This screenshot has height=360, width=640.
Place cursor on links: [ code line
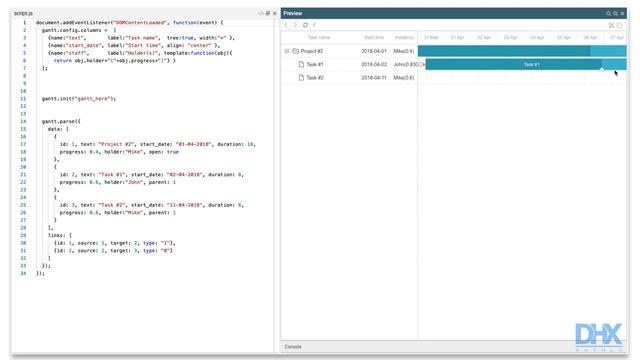[x=60, y=235]
